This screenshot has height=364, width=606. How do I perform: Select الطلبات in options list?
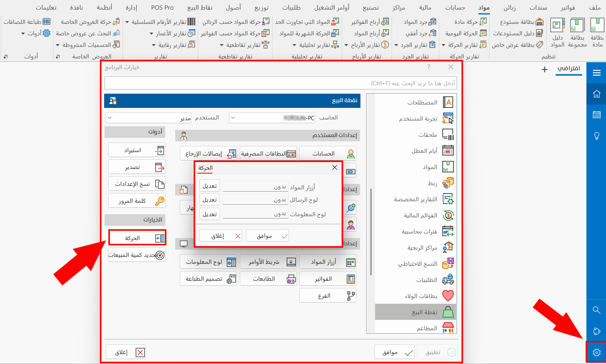(x=415, y=280)
